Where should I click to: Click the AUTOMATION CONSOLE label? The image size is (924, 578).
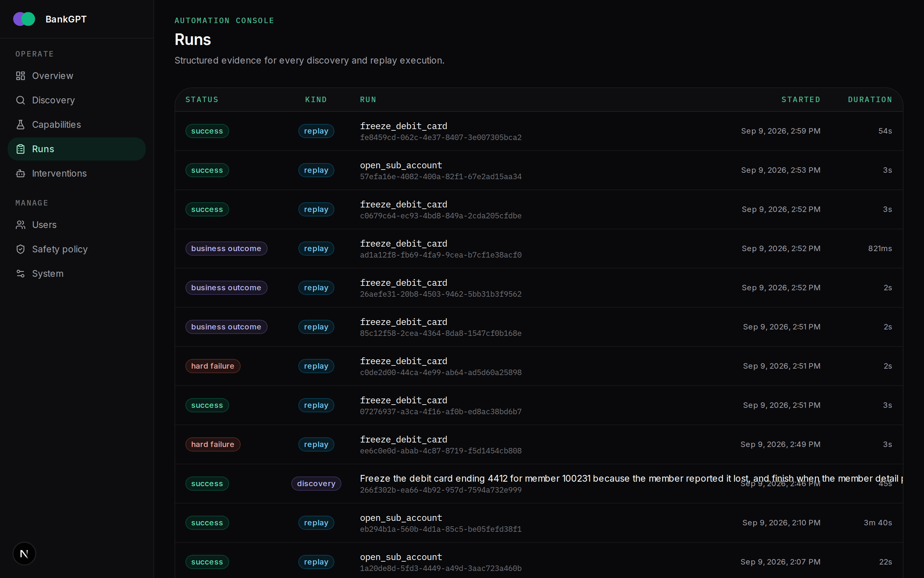[224, 21]
